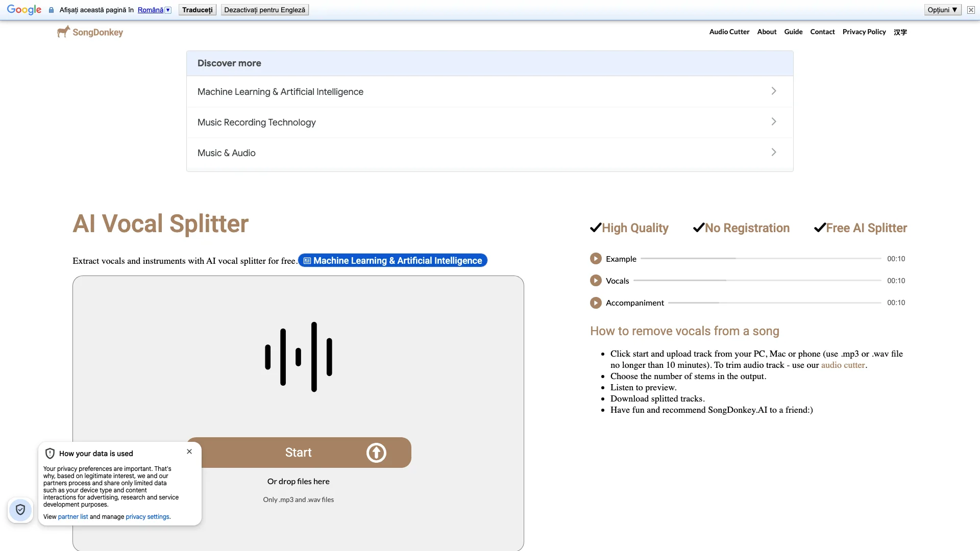Click the 'Free AI Splitter' feature label

tap(867, 228)
